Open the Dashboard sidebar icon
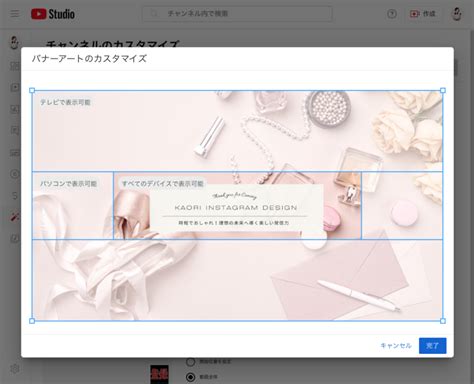The image size is (474, 384). tap(14, 66)
